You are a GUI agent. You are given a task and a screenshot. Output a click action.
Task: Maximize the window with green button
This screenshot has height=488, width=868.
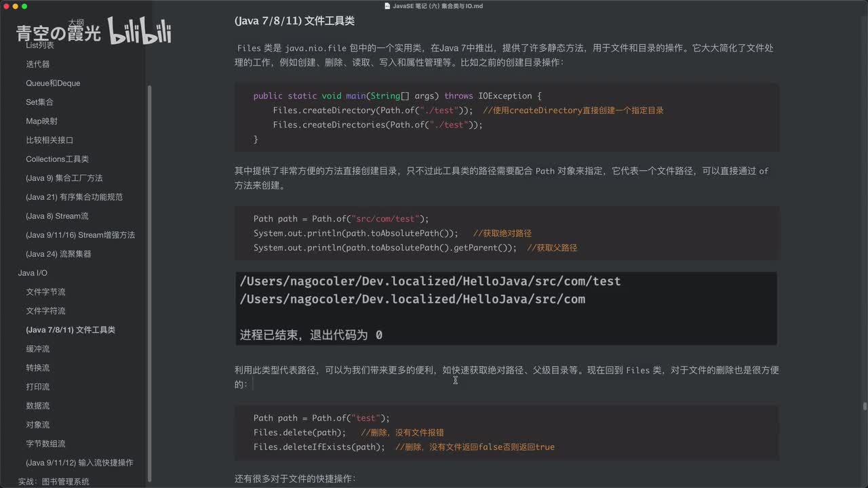coord(24,6)
